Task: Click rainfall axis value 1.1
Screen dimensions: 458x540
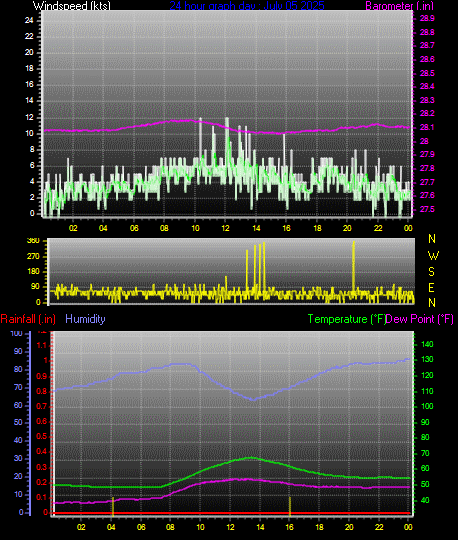Action: tap(42, 345)
